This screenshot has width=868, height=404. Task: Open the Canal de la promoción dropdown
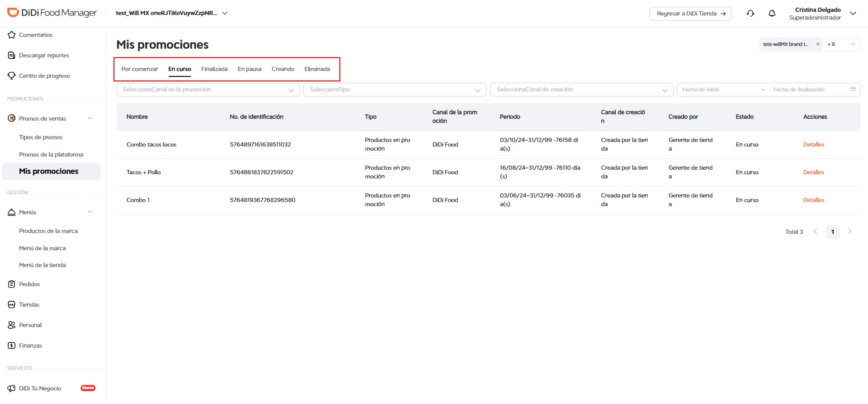click(x=208, y=90)
